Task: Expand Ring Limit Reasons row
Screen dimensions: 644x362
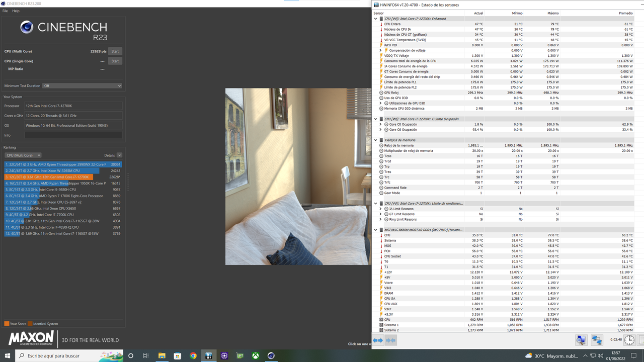Action: [381, 219]
